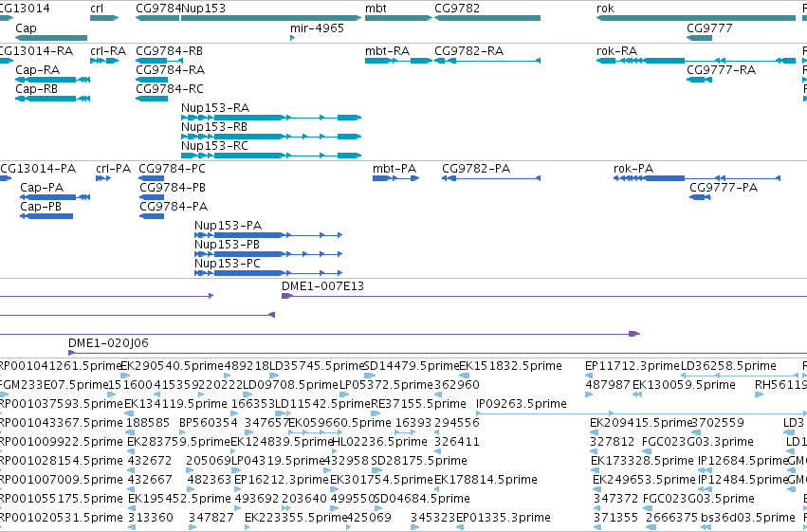Select transcript CG9784-RC
Image resolution: width=807 pixels, height=532 pixels.
point(152,99)
